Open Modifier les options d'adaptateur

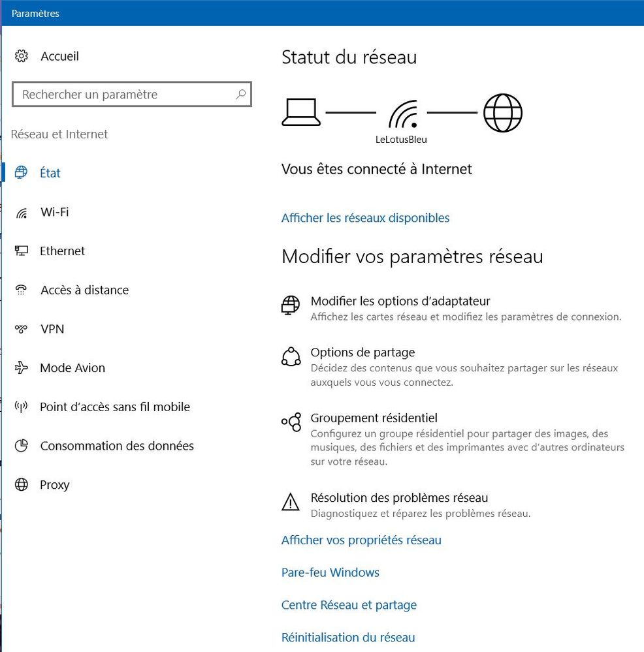coord(400,301)
